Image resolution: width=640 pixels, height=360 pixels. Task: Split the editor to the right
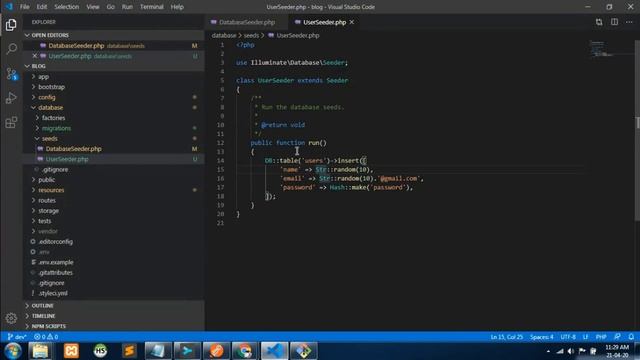coord(614,22)
